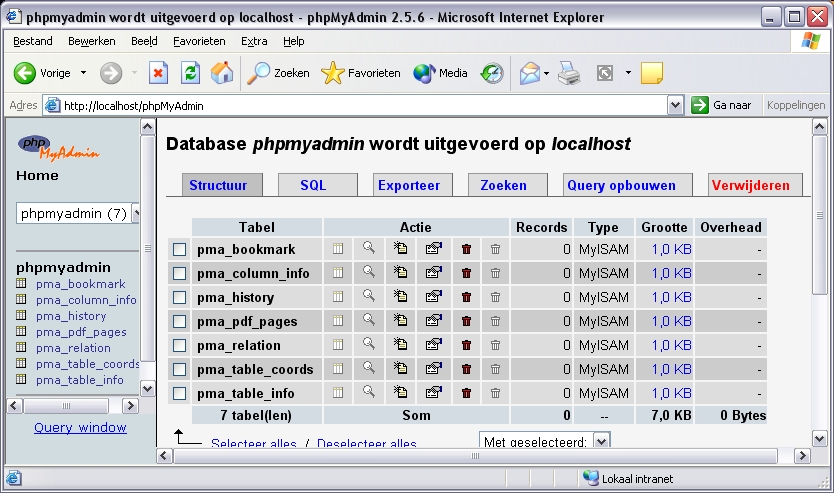Click the Properties icon for pma_history
Image resolution: width=834 pixels, height=493 pixels.
click(433, 297)
